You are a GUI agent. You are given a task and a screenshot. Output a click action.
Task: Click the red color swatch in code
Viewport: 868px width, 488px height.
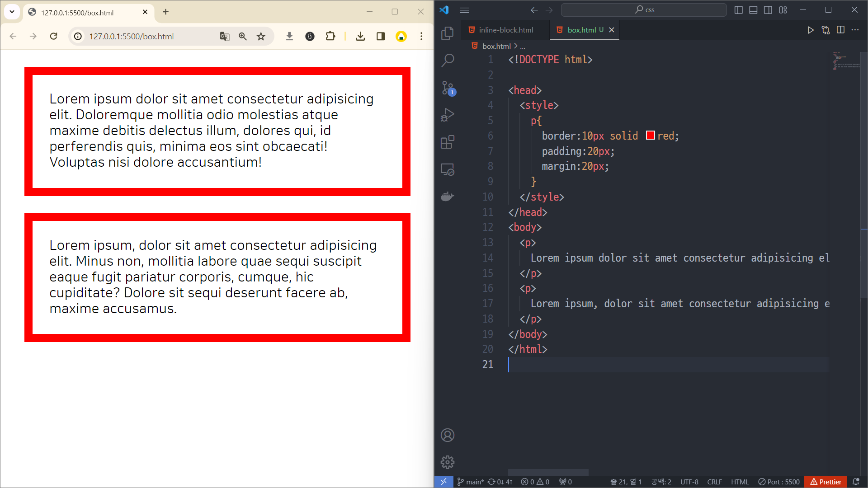650,136
